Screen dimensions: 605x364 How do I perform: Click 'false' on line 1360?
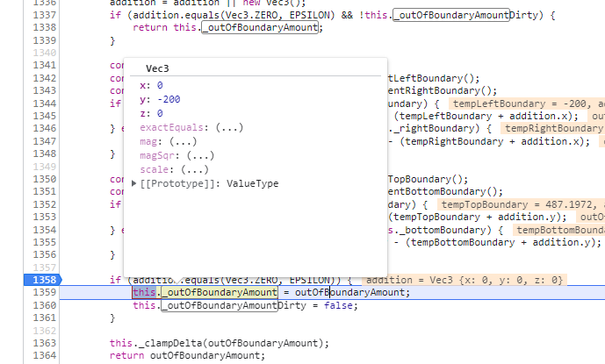(338, 305)
